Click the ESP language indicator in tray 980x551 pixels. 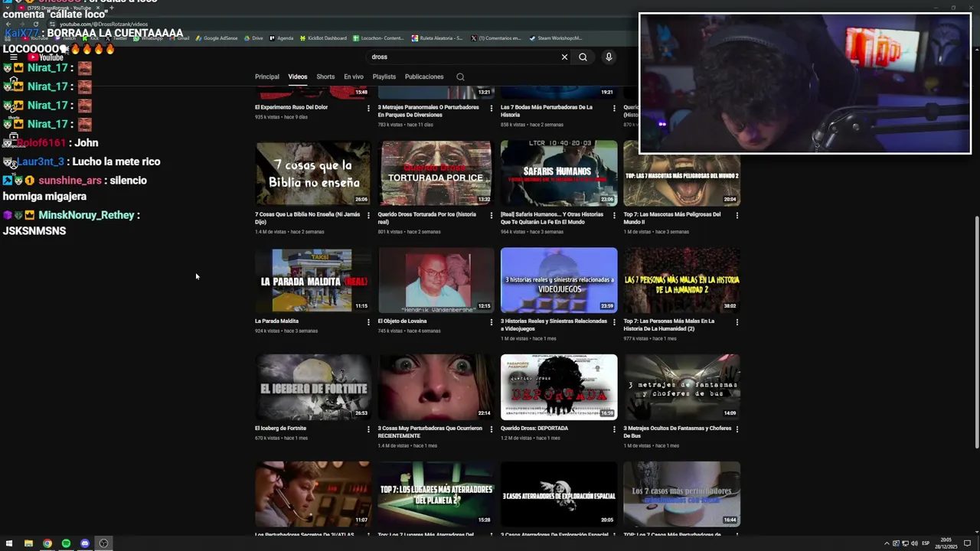pos(926,543)
